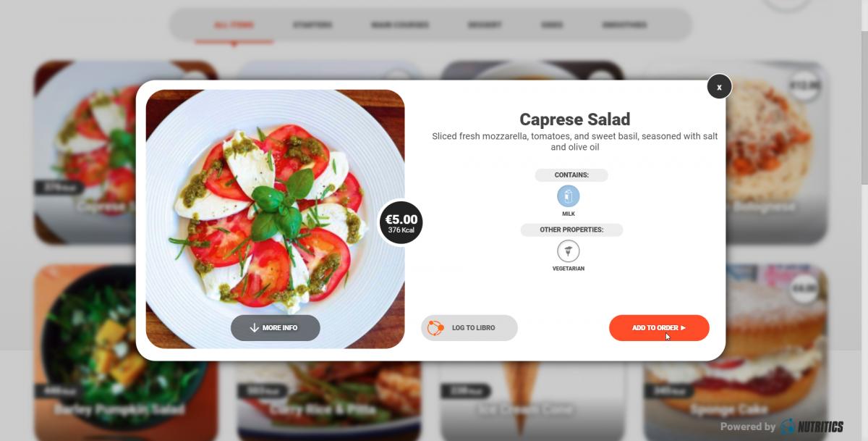Screen dimensions: 868x441
Task: Switch to the Main Courses tab
Action: click(x=400, y=25)
